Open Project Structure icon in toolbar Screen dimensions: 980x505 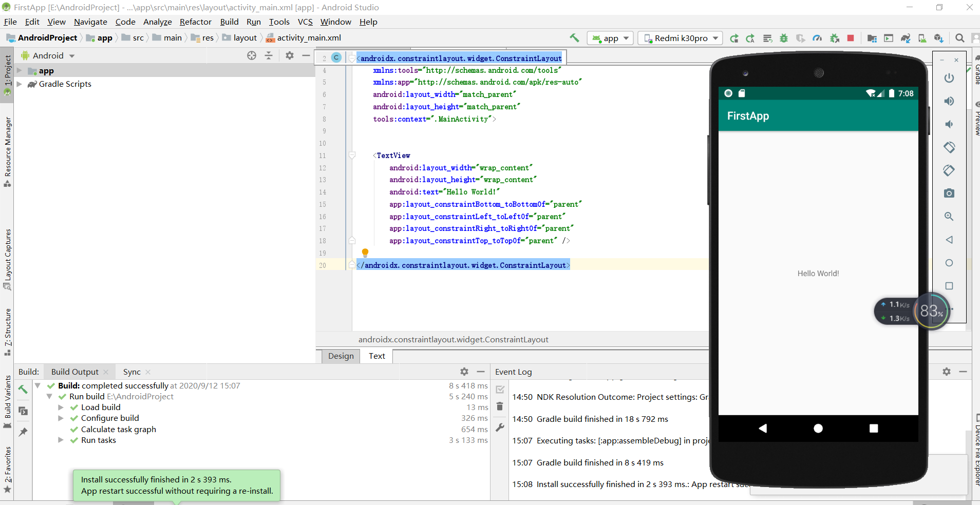click(x=872, y=38)
